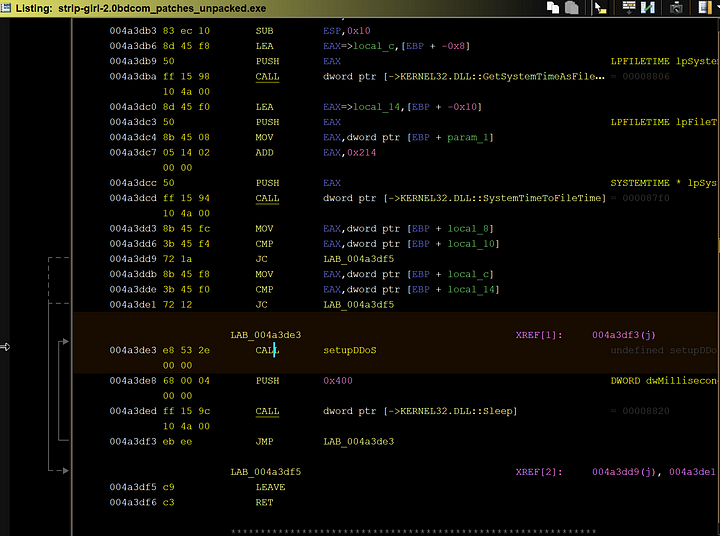Click the greyed value 00008806
720x536 pixels.
coord(646,76)
